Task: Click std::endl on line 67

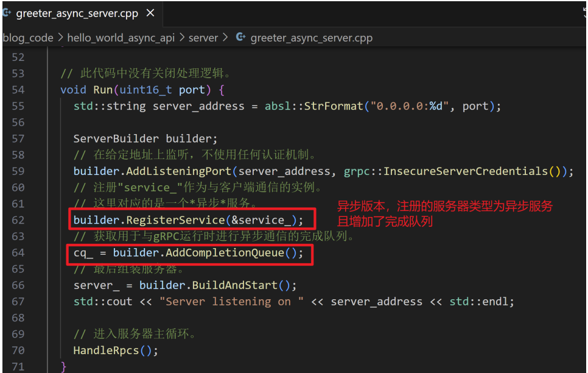Action: click(x=478, y=302)
